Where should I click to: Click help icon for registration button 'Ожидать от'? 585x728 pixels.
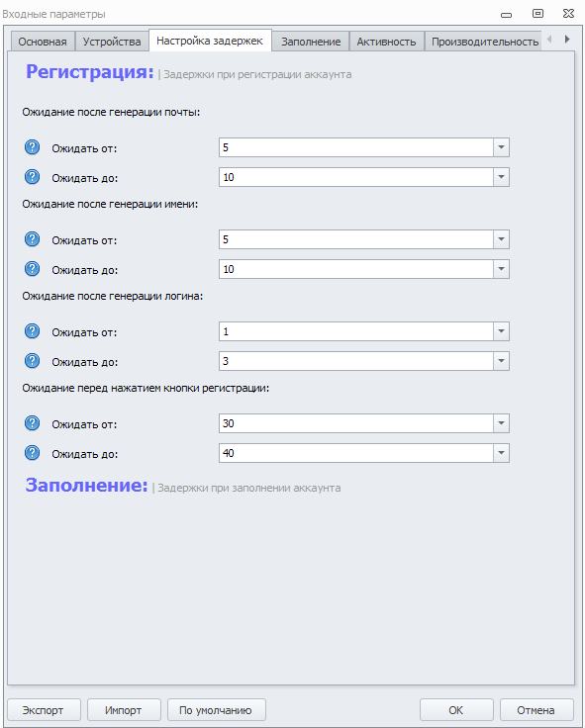[32, 423]
